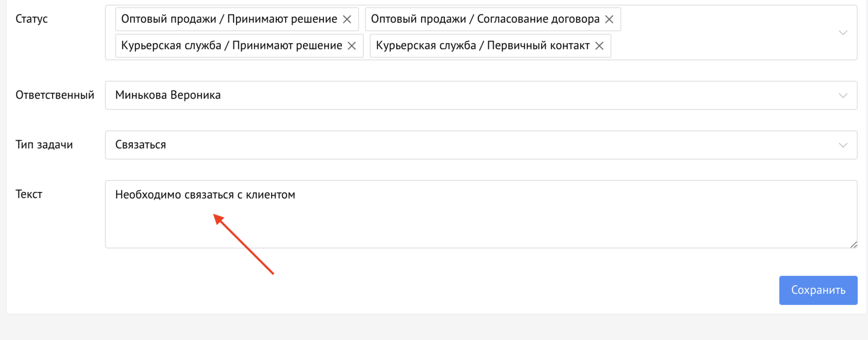Click the "Связаться" task type value

[141, 145]
